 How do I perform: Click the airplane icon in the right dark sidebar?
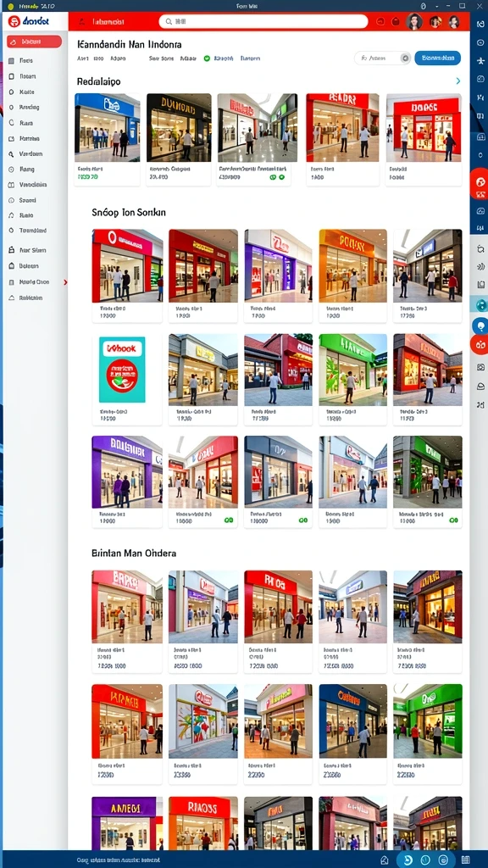pos(480,60)
